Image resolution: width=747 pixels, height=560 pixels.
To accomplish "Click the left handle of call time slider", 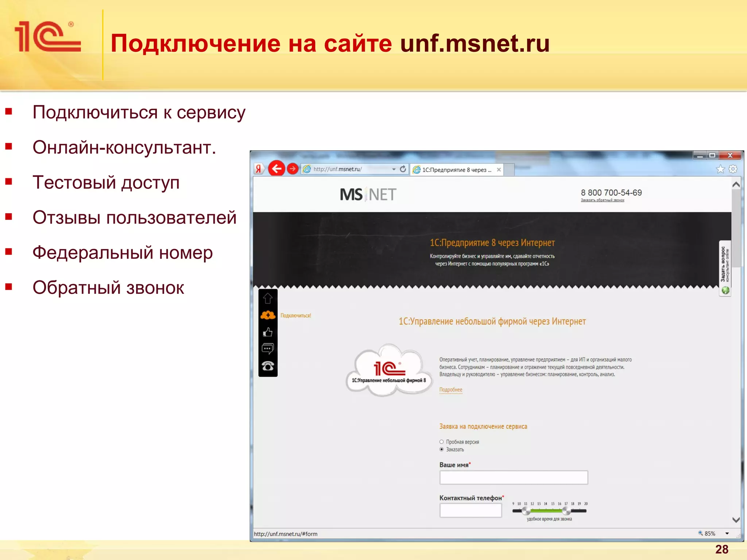I will click(x=526, y=511).
